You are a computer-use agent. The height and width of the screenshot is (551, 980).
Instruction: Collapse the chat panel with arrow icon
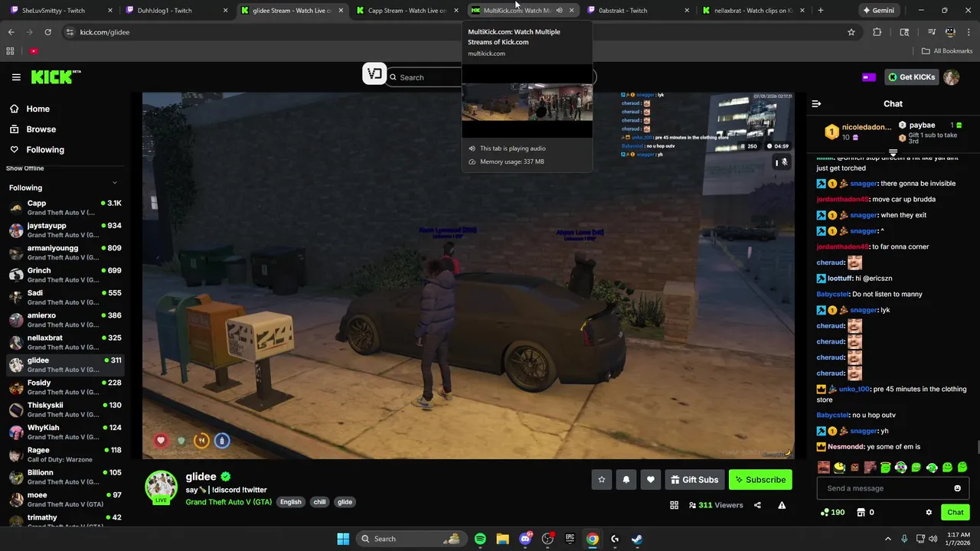point(816,103)
